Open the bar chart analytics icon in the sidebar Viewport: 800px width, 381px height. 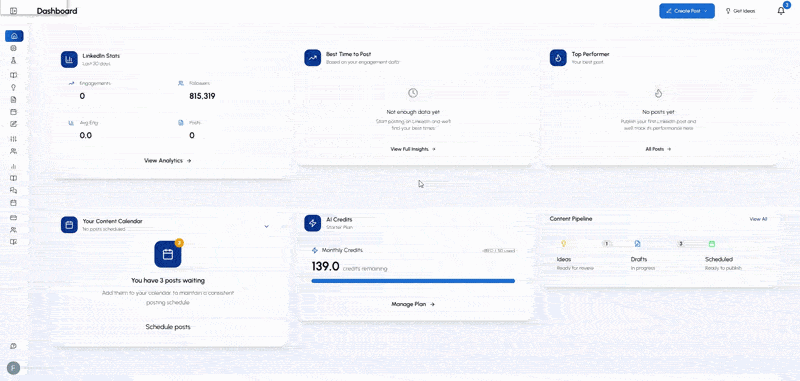coord(14,166)
